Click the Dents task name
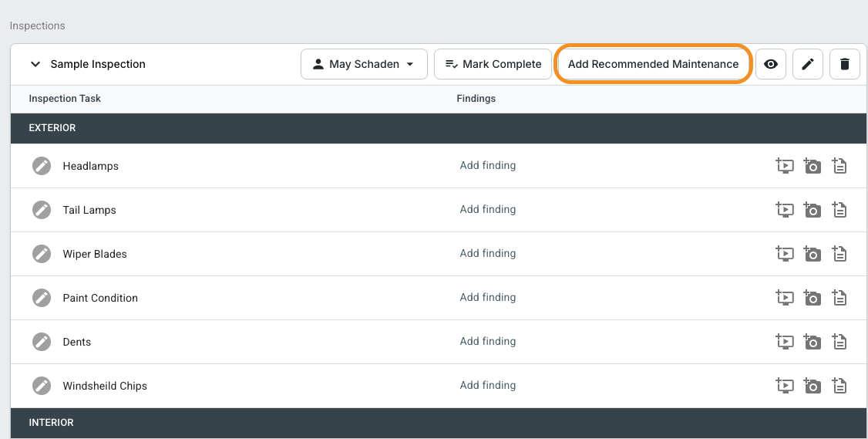 click(77, 342)
